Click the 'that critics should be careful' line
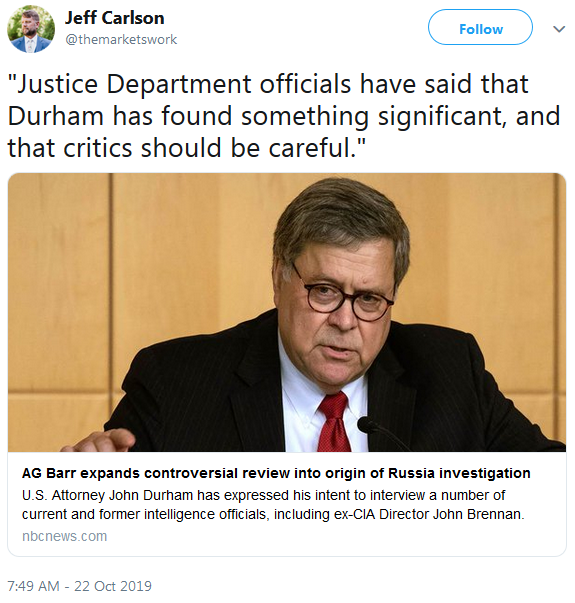This screenshot has width=575, height=603. [x=186, y=148]
